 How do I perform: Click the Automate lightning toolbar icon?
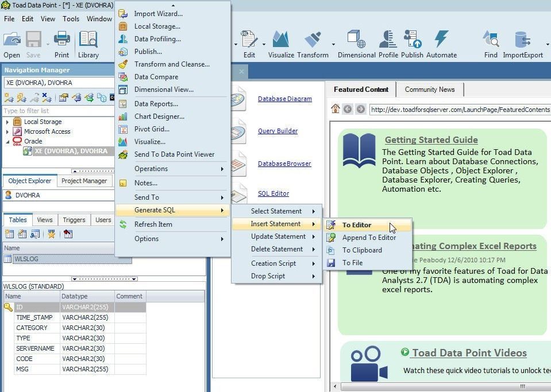[x=441, y=39]
